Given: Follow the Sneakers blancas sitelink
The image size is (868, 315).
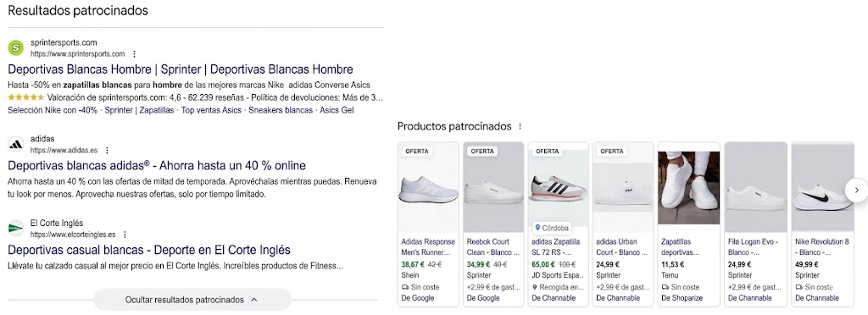Looking at the screenshot, I should tap(281, 110).
